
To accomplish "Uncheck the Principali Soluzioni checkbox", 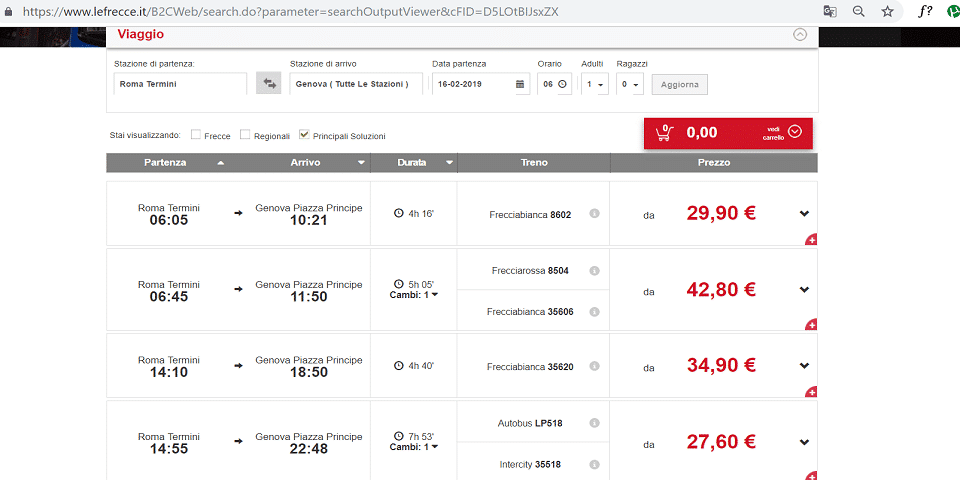I will [x=304, y=135].
